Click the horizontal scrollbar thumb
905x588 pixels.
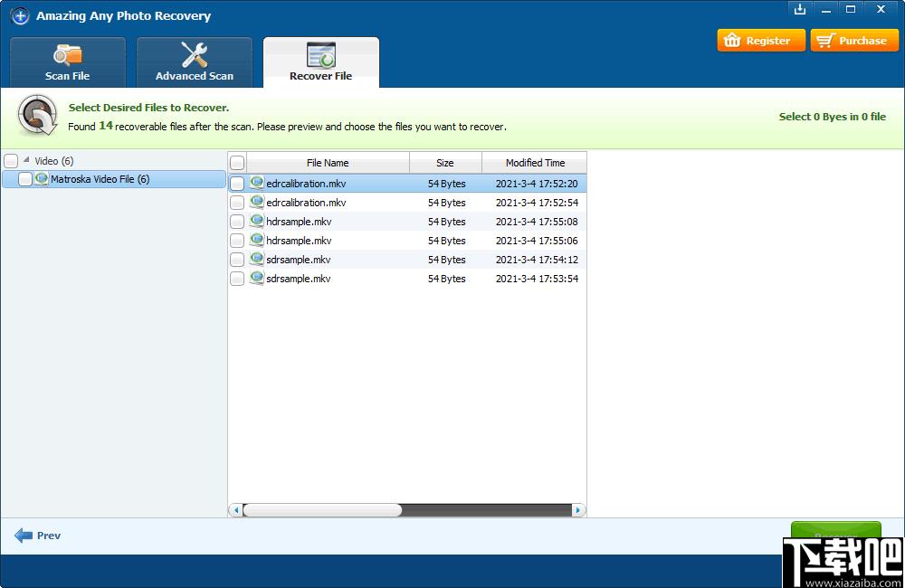point(322,510)
